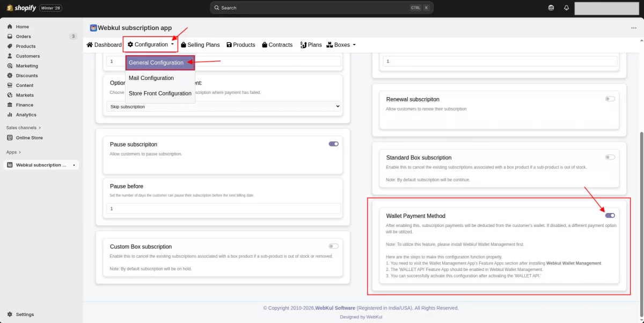Open the Plans tab

[x=311, y=45]
